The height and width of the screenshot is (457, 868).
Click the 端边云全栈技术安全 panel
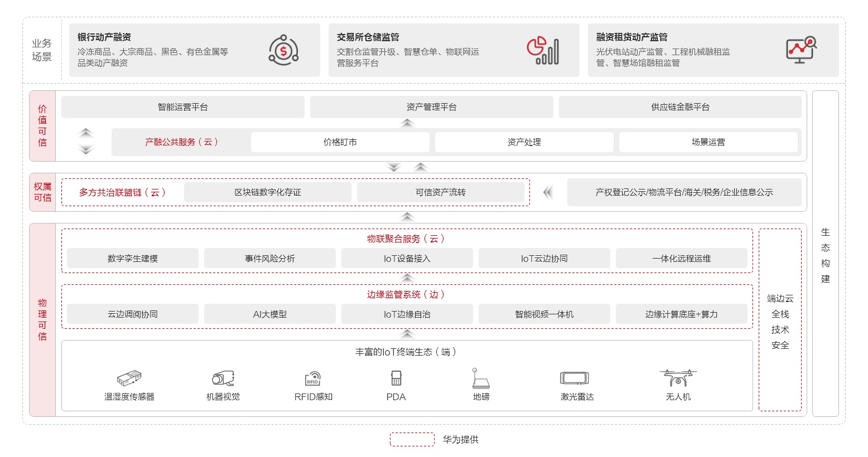tap(780, 320)
